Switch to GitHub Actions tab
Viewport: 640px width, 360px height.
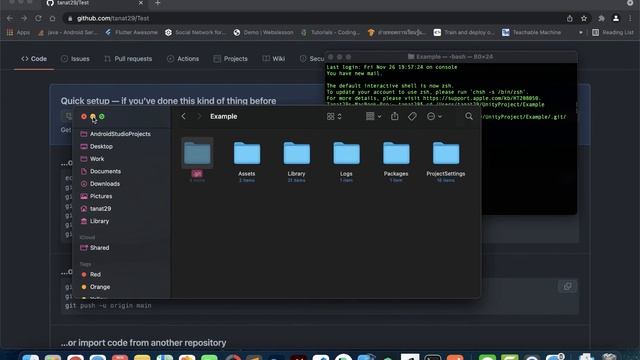(183, 59)
